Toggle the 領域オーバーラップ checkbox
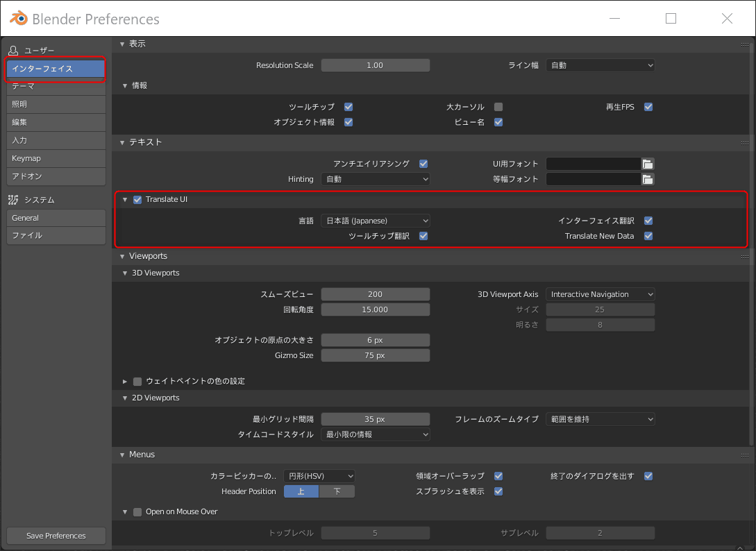The image size is (756, 551). pos(498,476)
